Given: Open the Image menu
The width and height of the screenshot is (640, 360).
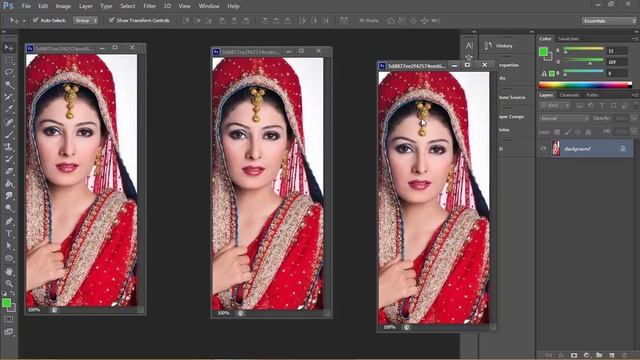Looking at the screenshot, I should point(63,6).
